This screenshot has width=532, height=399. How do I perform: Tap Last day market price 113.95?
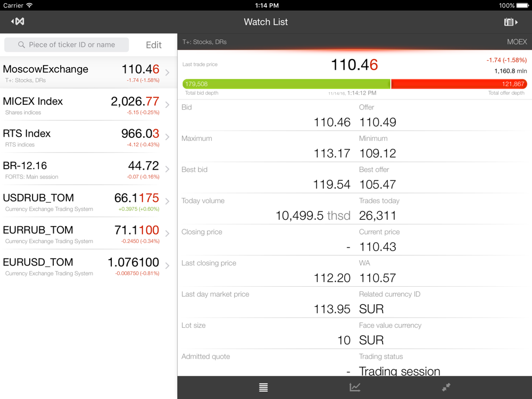(332, 310)
